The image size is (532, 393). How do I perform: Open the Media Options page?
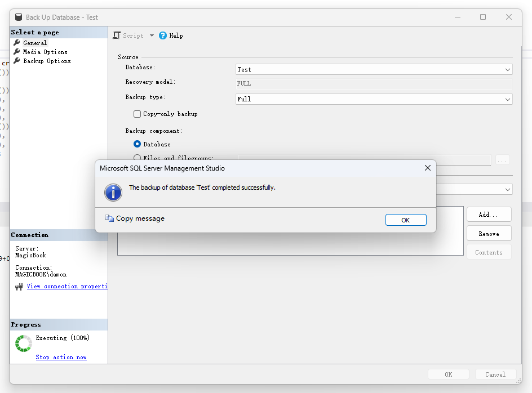click(x=45, y=52)
